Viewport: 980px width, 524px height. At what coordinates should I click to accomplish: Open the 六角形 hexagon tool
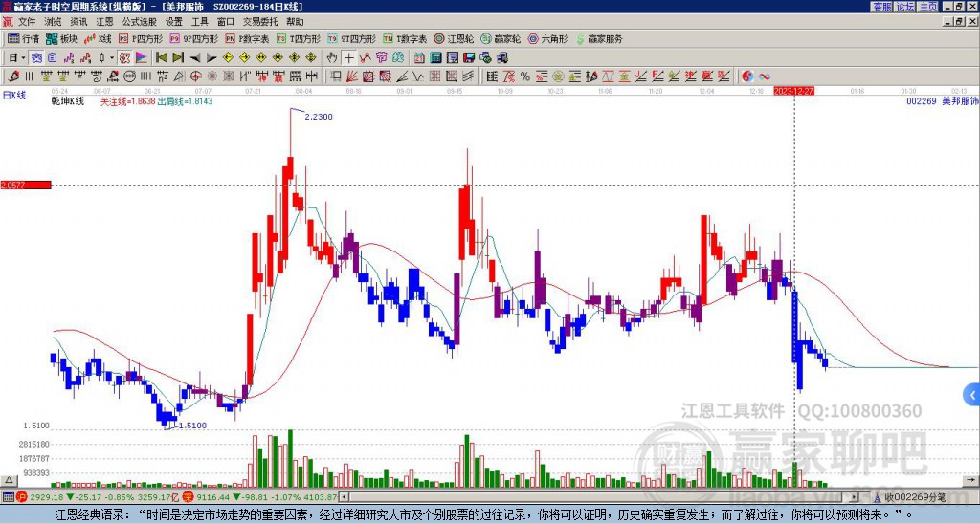(x=547, y=38)
